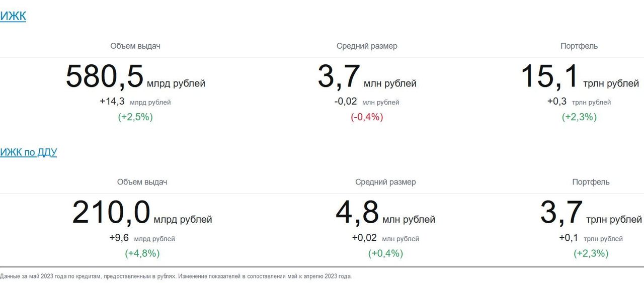Click the green (+4,8%) percentage
This screenshot has height=283, width=644.
click(142, 253)
